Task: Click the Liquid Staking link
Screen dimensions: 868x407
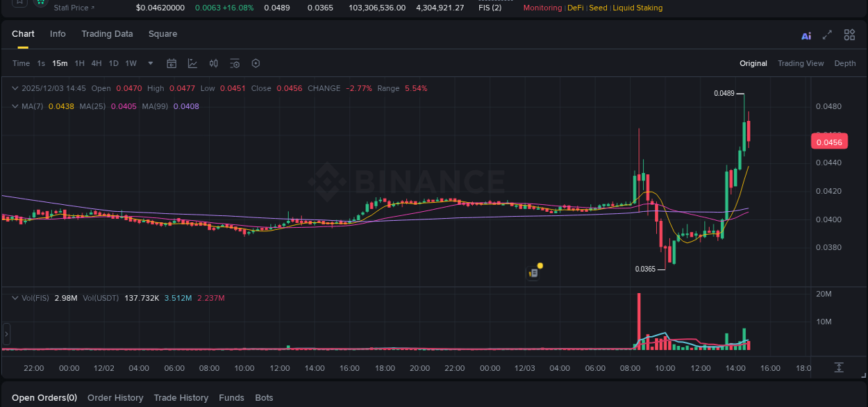Action: (x=637, y=8)
